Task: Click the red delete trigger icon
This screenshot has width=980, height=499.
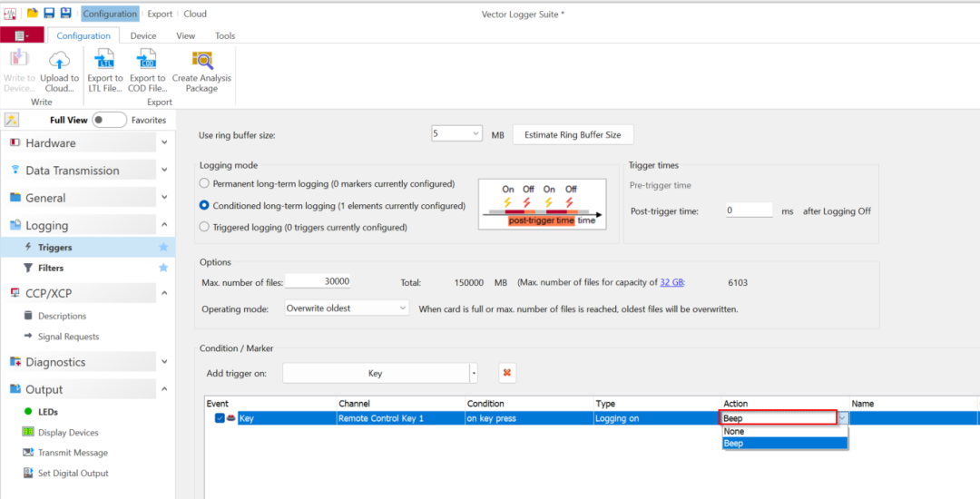Action: pos(507,373)
